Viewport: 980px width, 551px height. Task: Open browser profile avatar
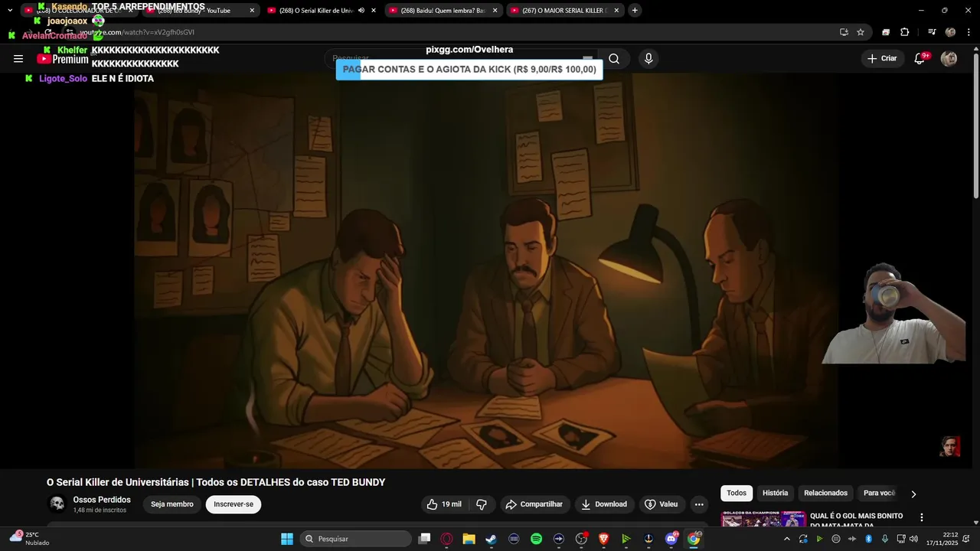click(x=950, y=32)
